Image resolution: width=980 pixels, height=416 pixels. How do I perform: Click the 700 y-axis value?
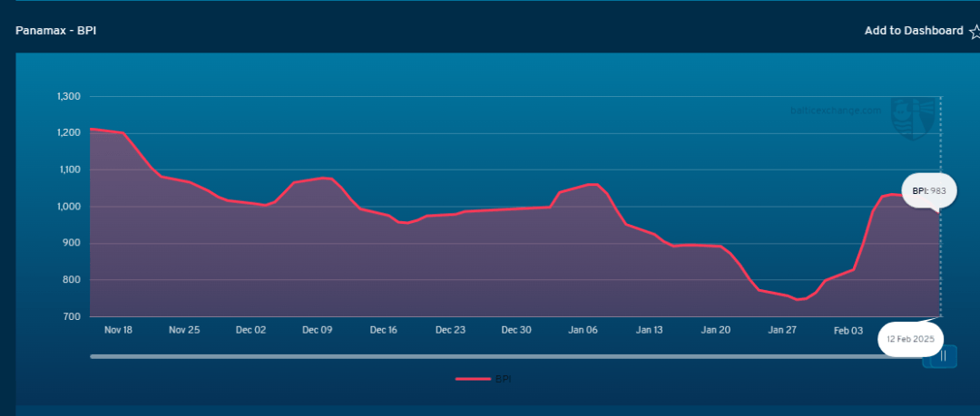tap(73, 316)
